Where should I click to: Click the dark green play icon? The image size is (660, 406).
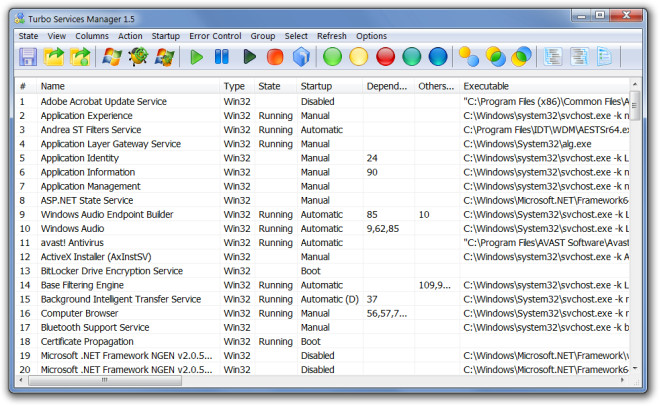pos(250,57)
